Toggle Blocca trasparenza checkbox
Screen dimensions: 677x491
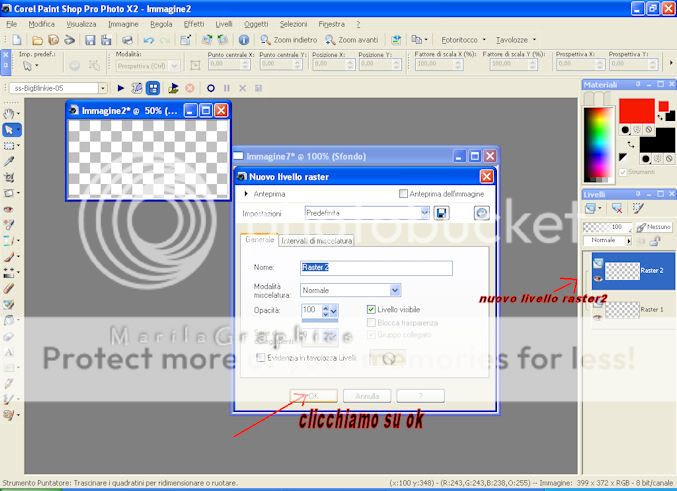click(x=371, y=323)
